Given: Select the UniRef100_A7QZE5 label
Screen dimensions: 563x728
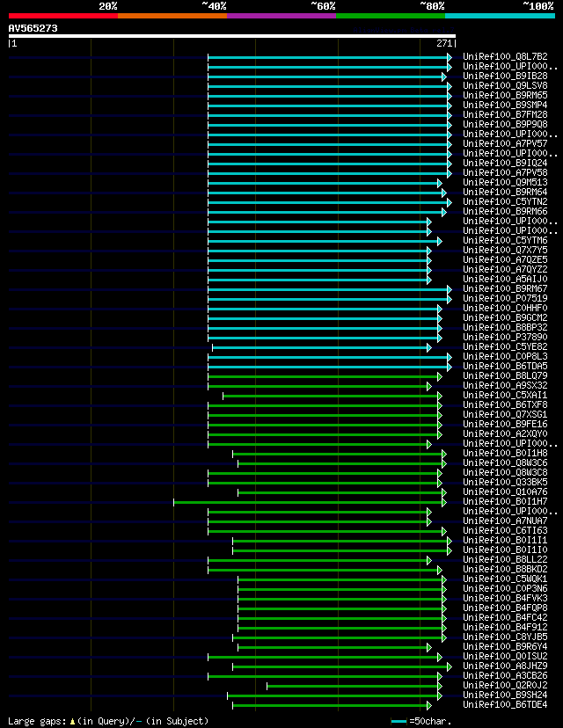Looking at the screenshot, I should coord(506,260).
